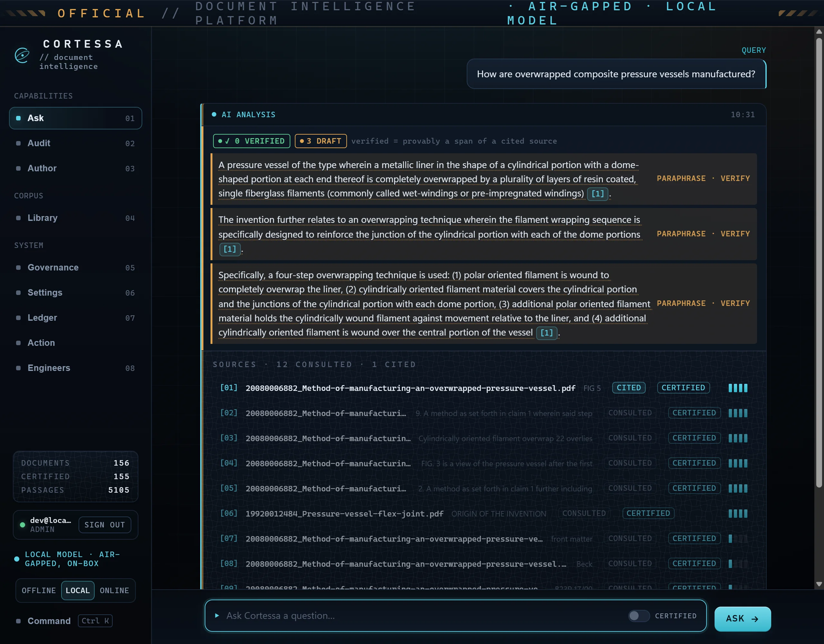Click the query bubble about pressure vessels
The image size is (824, 644).
click(616, 74)
